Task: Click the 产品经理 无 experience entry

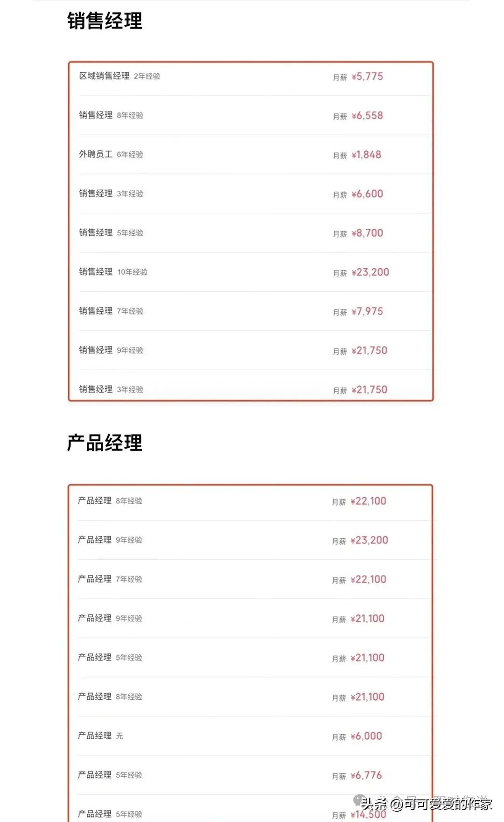Action: (100, 736)
